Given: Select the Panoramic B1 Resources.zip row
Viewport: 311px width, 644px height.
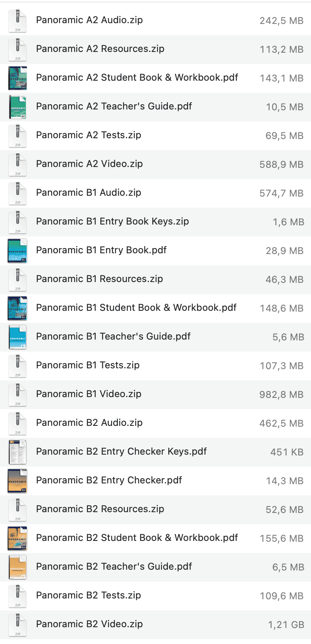Looking at the screenshot, I should point(155,280).
